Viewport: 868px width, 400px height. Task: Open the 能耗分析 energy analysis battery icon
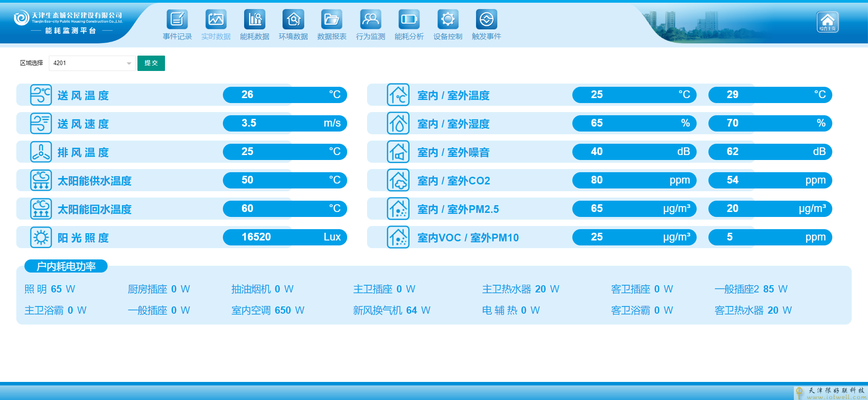coord(409,19)
